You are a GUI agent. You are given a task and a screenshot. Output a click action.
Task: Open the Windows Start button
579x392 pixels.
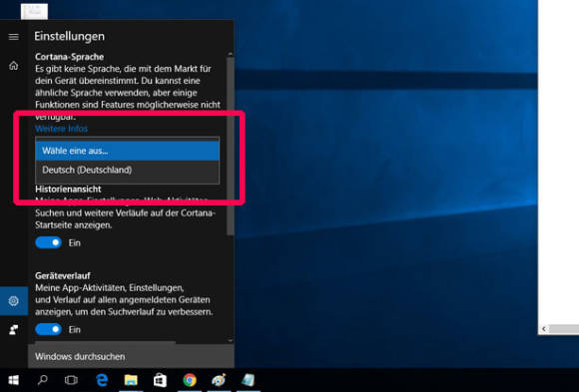tap(14, 380)
